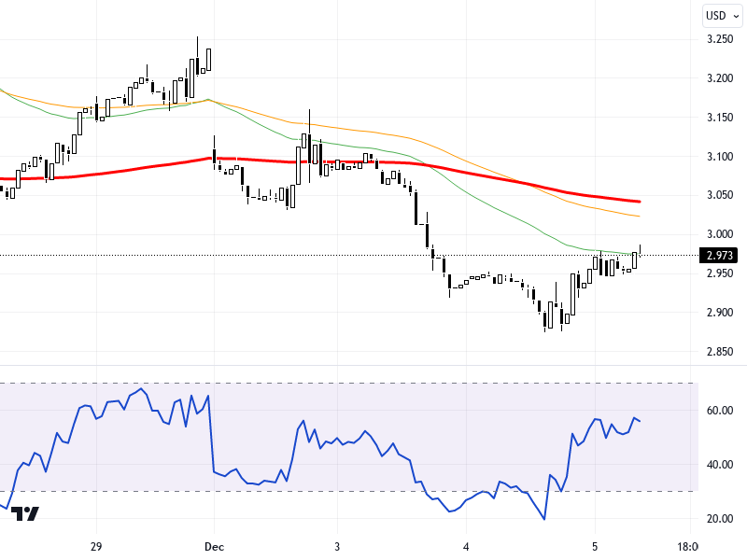Click the current price label 2.973
Viewport: 747px width, 560px height.
point(718,255)
